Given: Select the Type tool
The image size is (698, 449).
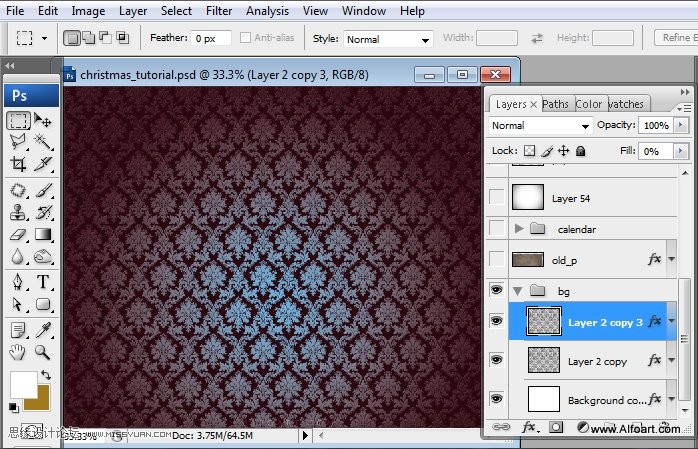Looking at the screenshot, I should pyautogui.click(x=43, y=282).
